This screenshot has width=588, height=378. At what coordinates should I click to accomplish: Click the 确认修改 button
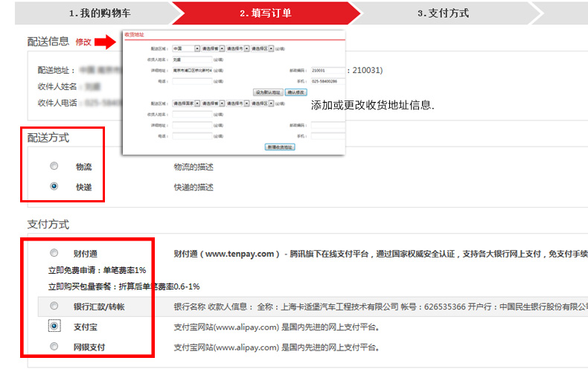point(296,92)
